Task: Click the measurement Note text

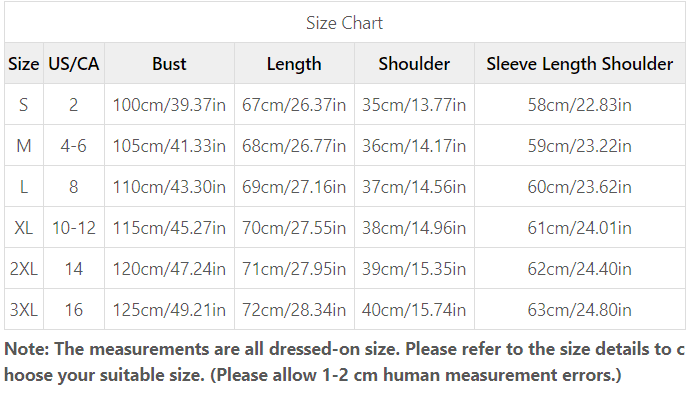Action: point(344,362)
